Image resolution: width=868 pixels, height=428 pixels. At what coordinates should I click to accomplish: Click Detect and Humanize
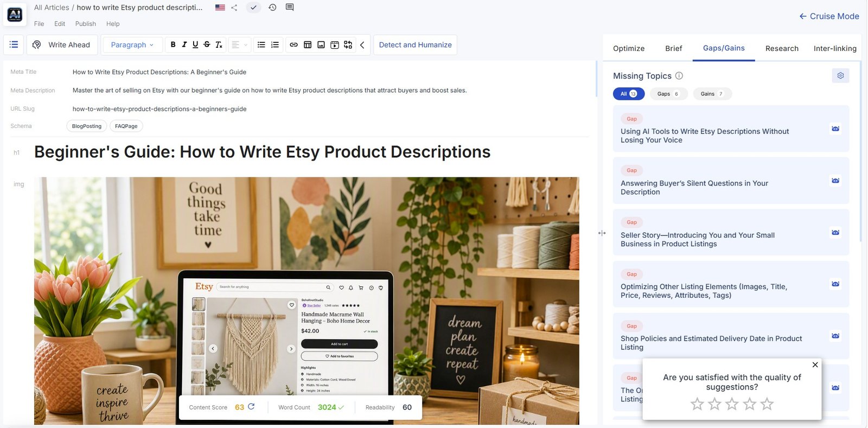point(415,44)
